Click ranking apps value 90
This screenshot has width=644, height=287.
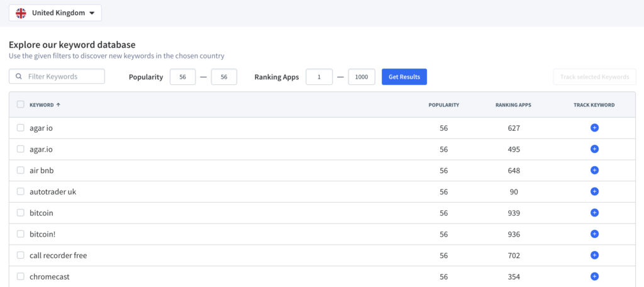click(514, 191)
